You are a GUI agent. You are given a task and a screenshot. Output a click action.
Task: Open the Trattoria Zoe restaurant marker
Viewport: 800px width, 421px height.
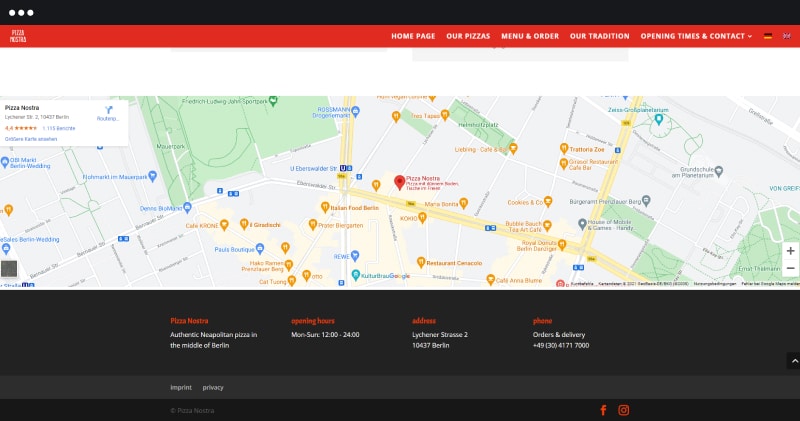coord(564,148)
